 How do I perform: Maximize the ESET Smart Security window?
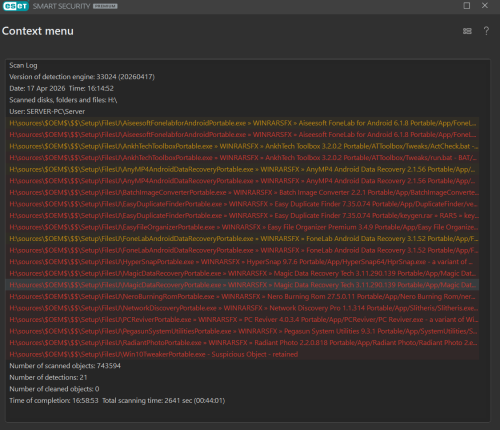pos(467,6)
